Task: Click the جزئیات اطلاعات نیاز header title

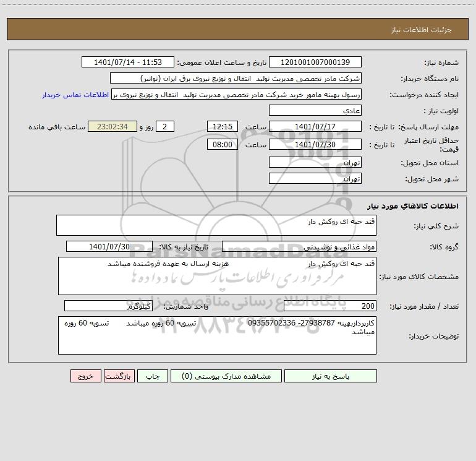Action: point(422,30)
